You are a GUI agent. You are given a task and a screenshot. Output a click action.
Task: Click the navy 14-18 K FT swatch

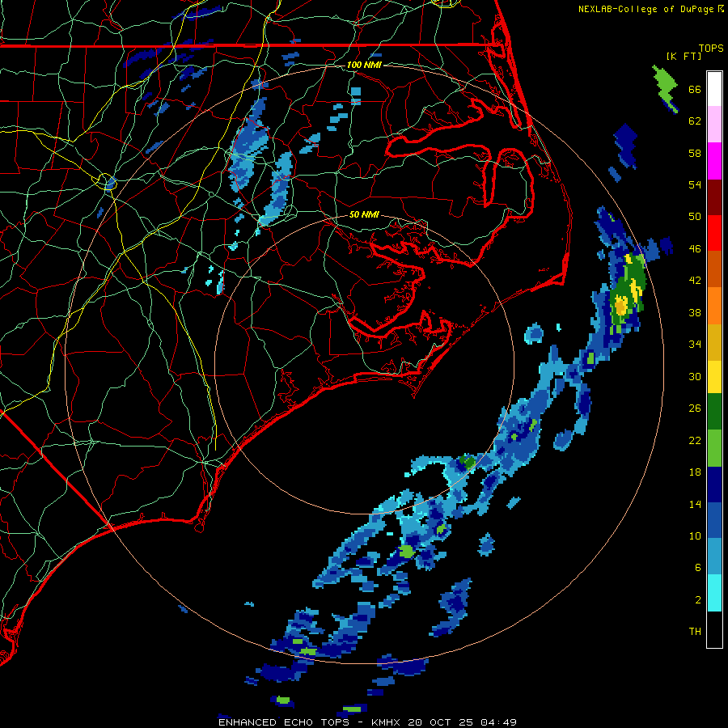click(x=714, y=485)
